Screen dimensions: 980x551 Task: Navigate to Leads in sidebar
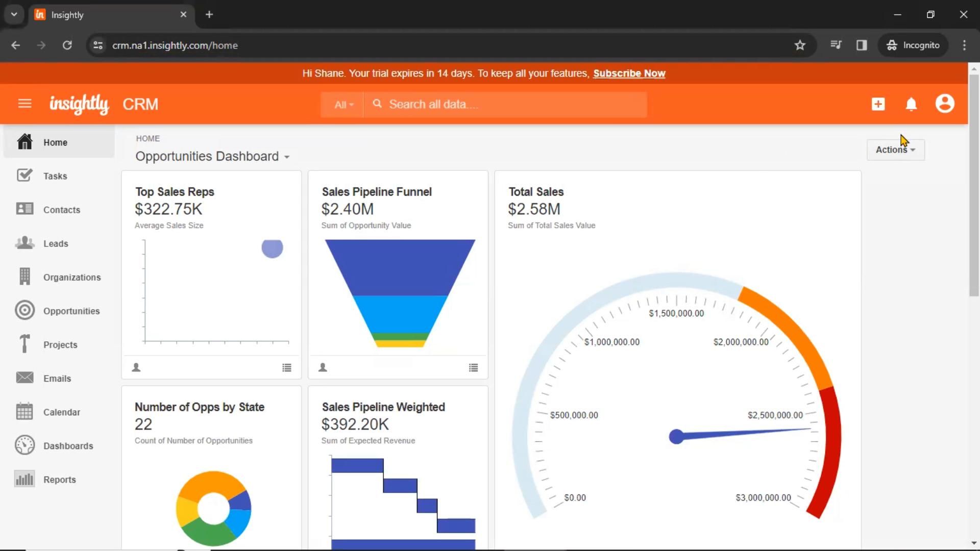click(56, 243)
